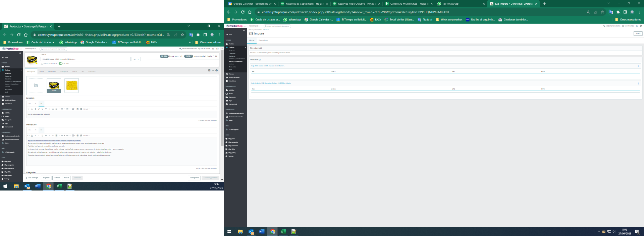Switch to Precio tab in product editor

pos(75,71)
